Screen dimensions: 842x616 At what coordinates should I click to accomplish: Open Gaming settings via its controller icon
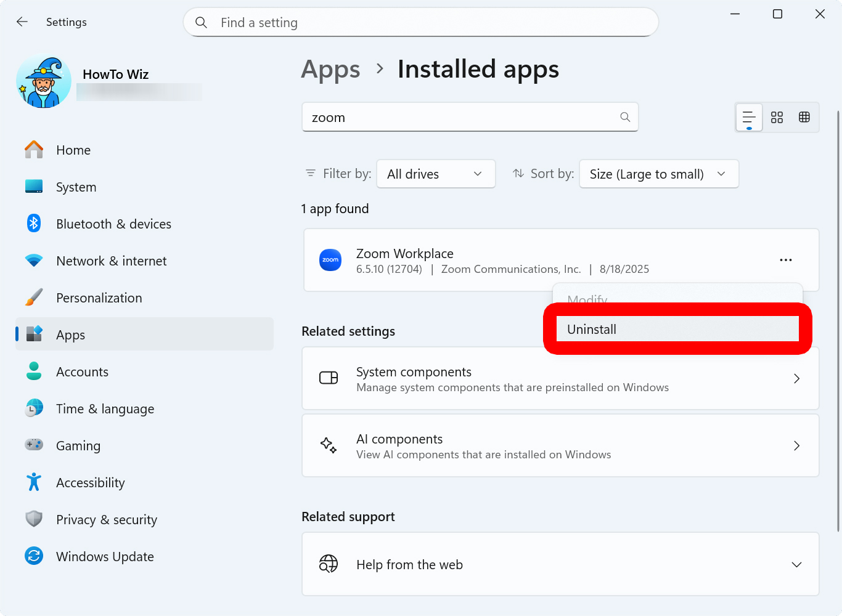pyautogui.click(x=33, y=445)
